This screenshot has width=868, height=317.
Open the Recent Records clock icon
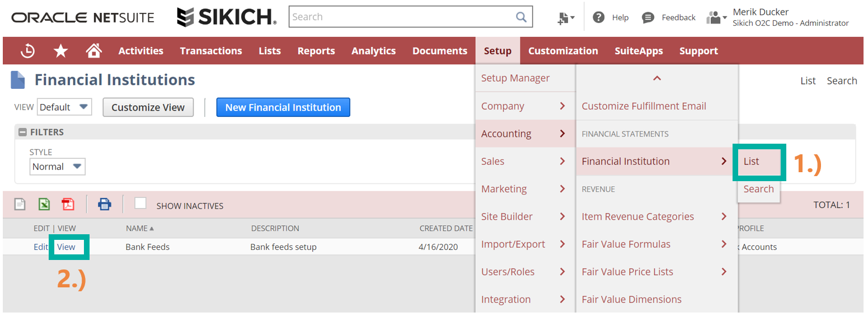click(27, 51)
